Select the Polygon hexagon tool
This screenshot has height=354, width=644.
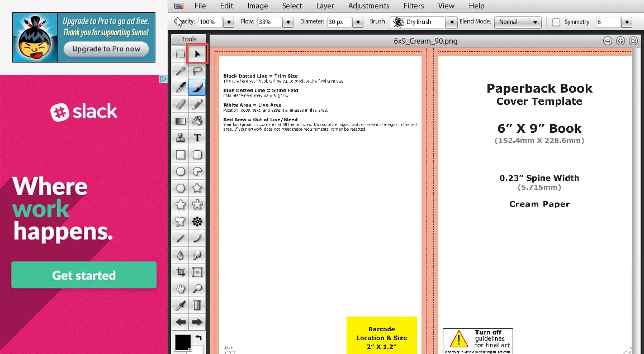click(181, 188)
